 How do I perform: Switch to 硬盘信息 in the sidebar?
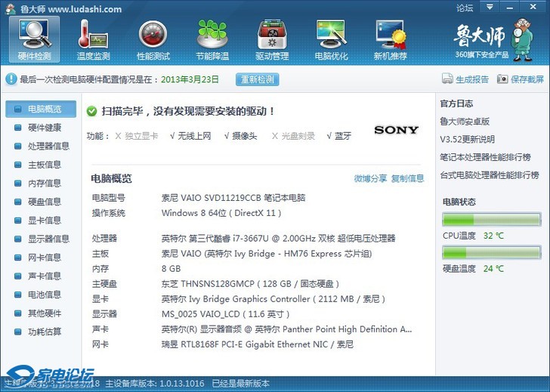click(x=44, y=202)
